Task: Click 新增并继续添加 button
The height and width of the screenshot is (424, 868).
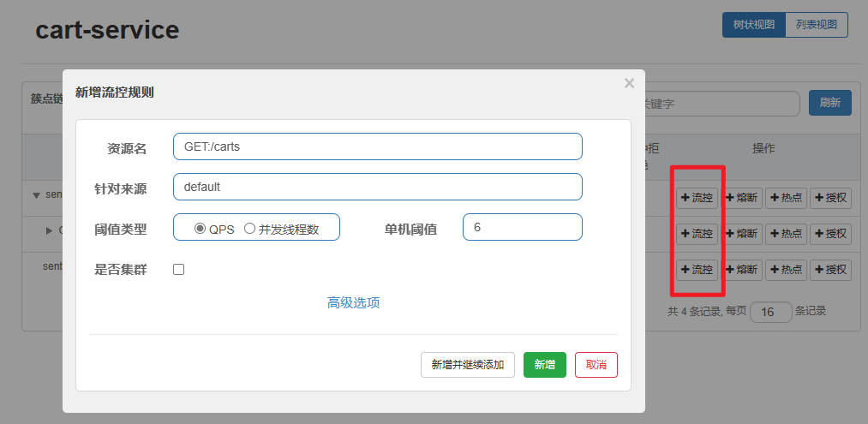Action: click(468, 365)
